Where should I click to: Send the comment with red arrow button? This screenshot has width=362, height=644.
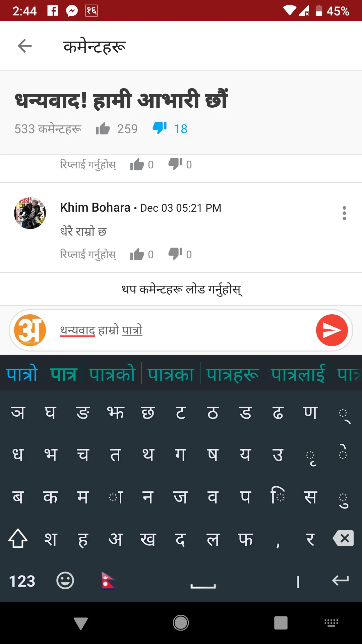coord(332,330)
